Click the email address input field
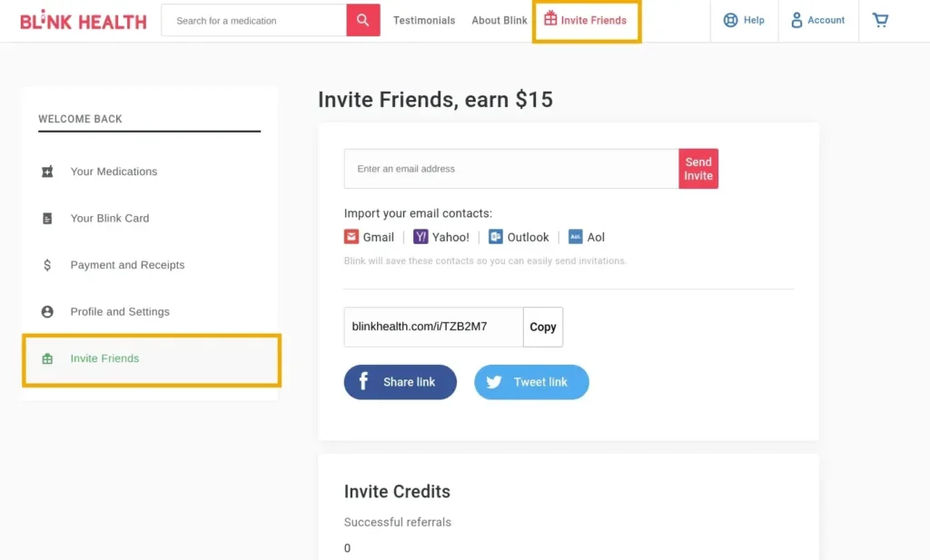Screen dimensions: 930x560 point(509,169)
